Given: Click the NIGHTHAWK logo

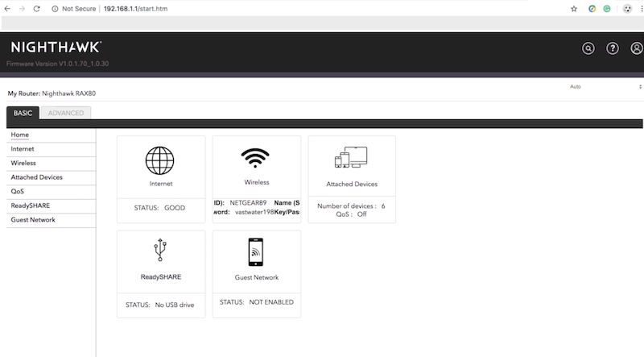Looking at the screenshot, I should [x=56, y=48].
